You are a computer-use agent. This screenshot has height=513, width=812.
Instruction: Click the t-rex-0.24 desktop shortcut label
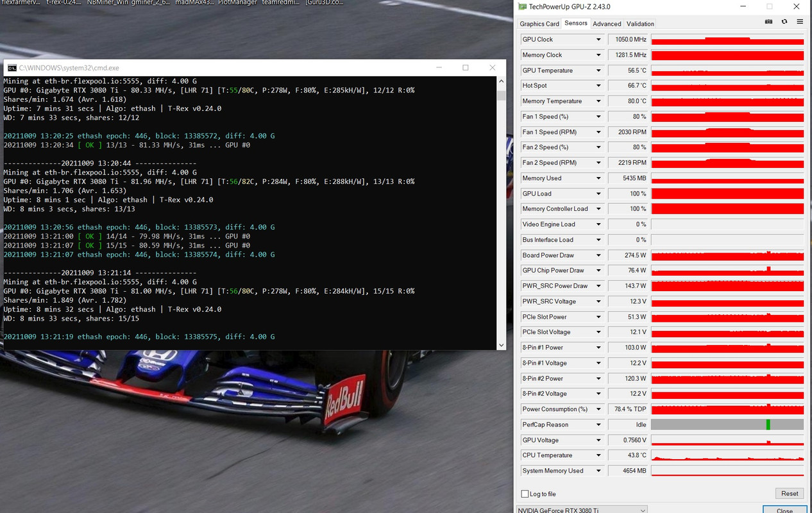(63, 3)
